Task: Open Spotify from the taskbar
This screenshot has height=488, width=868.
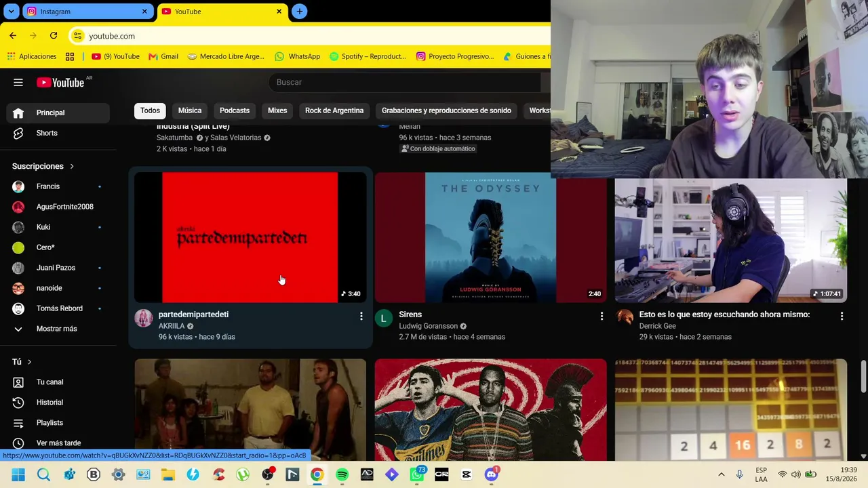Action: [342, 474]
